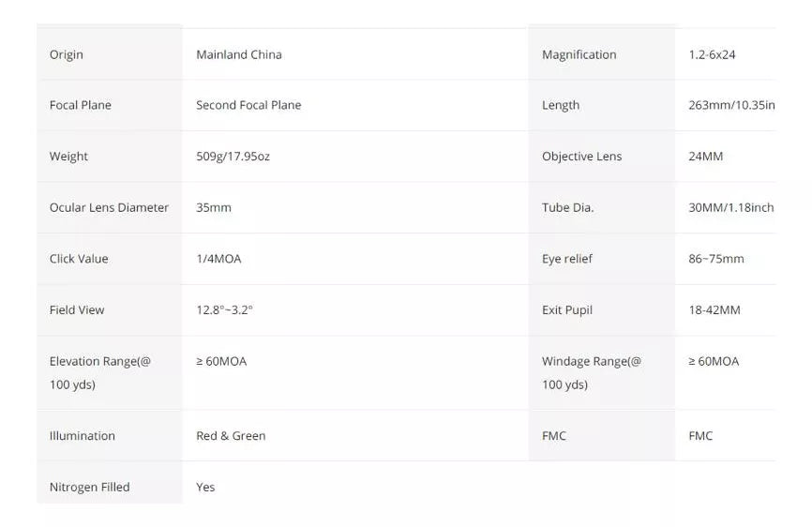Click the Ocular Lens Diameter label
The width and height of the screenshot is (812, 527).
[110, 207]
